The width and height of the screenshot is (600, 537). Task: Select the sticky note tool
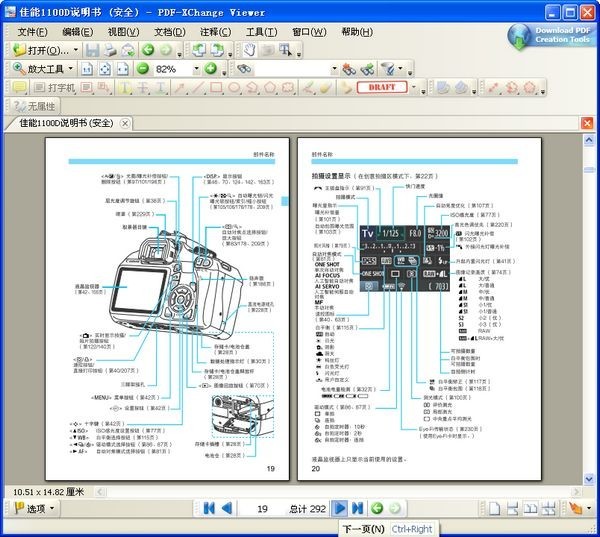(x=19, y=88)
